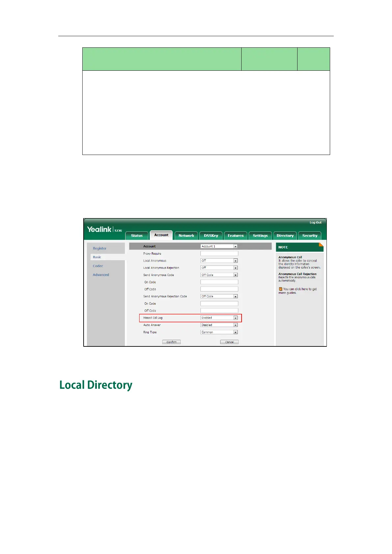This screenshot has height=554, width=392.
Task: Click the Log Out link
Action: 315,222
